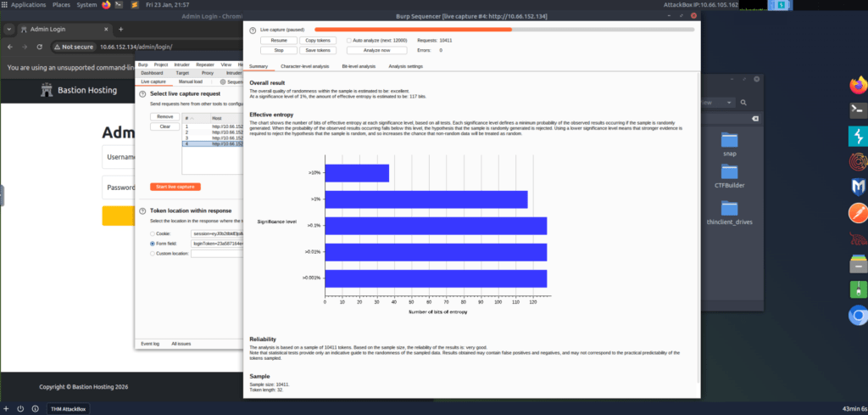Viewport: 868px width, 415px height.
Task: Click the search icon in file manager
Action: 743,103
